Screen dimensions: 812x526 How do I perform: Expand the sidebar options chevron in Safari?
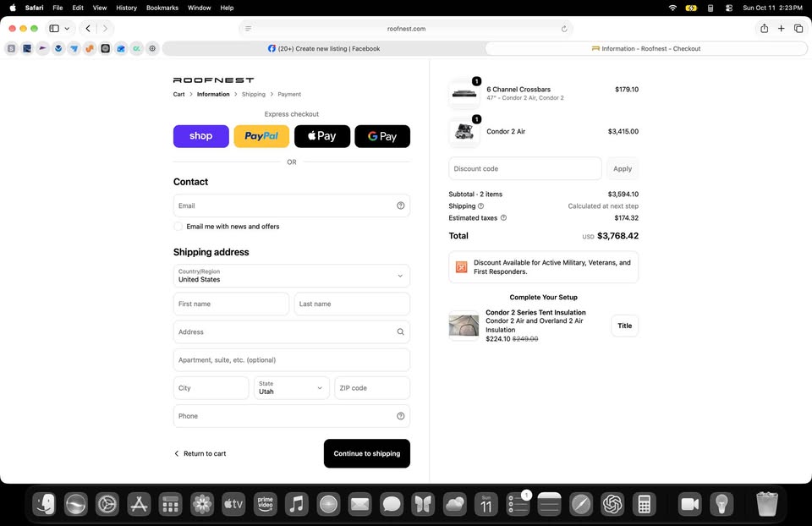(x=67, y=29)
